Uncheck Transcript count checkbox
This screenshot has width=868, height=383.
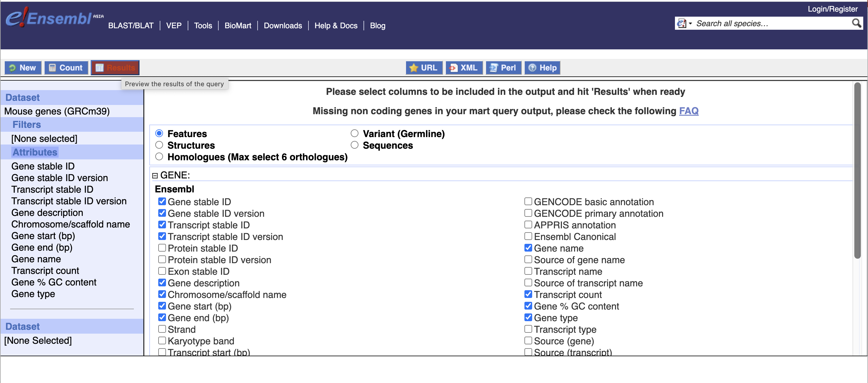528,294
